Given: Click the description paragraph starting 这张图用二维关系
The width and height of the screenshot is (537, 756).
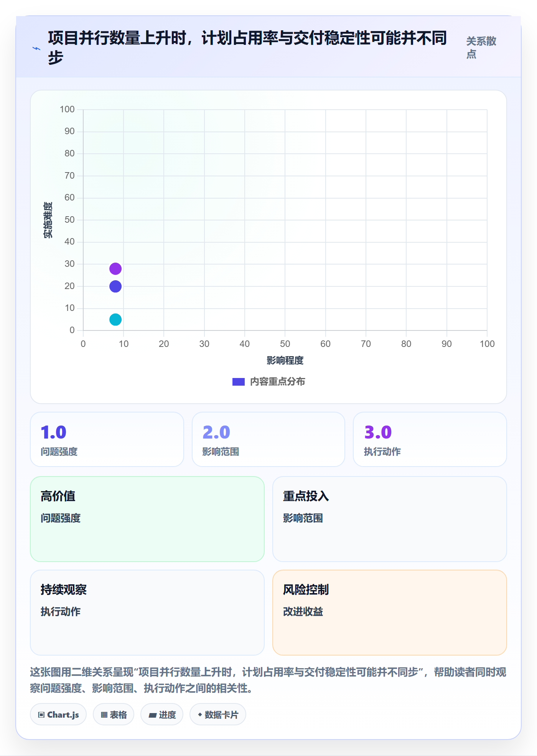Looking at the screenshot, I should (x=268, y=680).
